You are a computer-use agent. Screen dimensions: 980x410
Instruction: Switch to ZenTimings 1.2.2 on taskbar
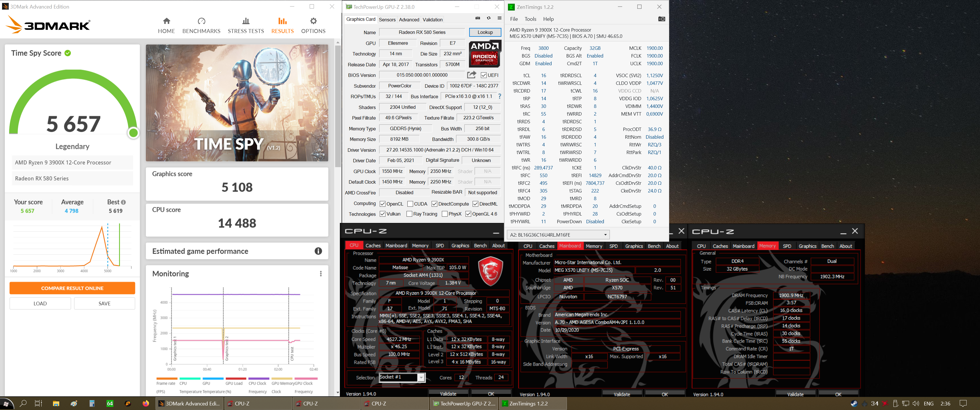click(533, 403)
